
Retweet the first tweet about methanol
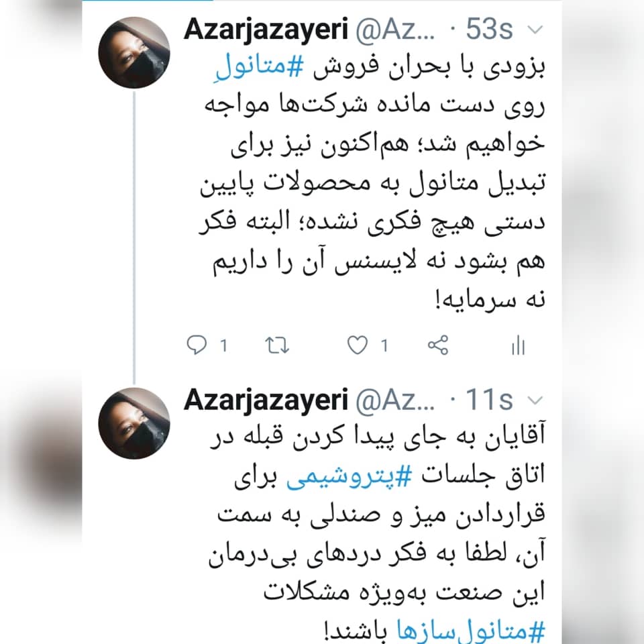[x=277, y=345]
